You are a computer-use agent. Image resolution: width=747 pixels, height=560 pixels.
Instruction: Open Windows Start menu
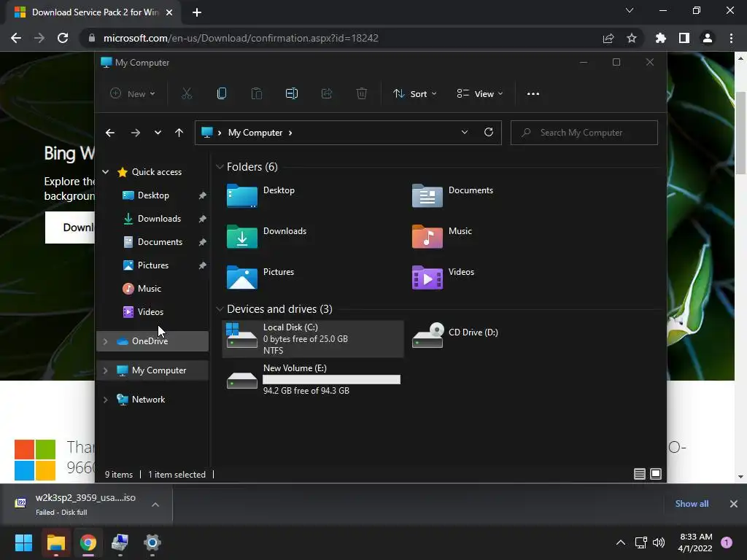[23, 542]
